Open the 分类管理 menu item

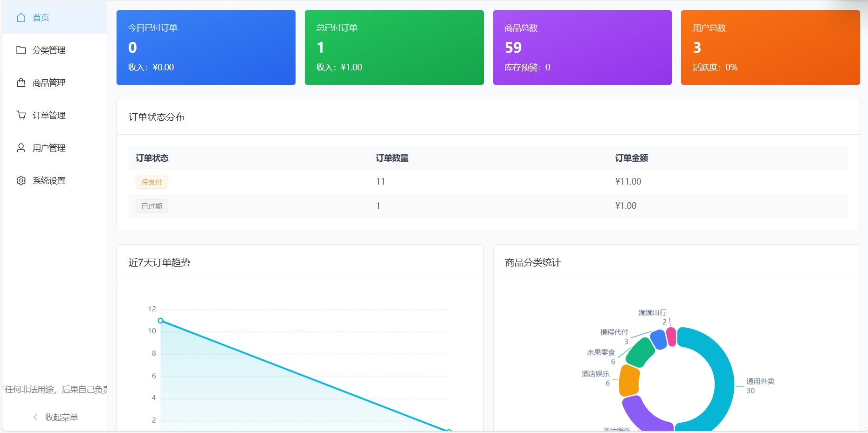49,50
